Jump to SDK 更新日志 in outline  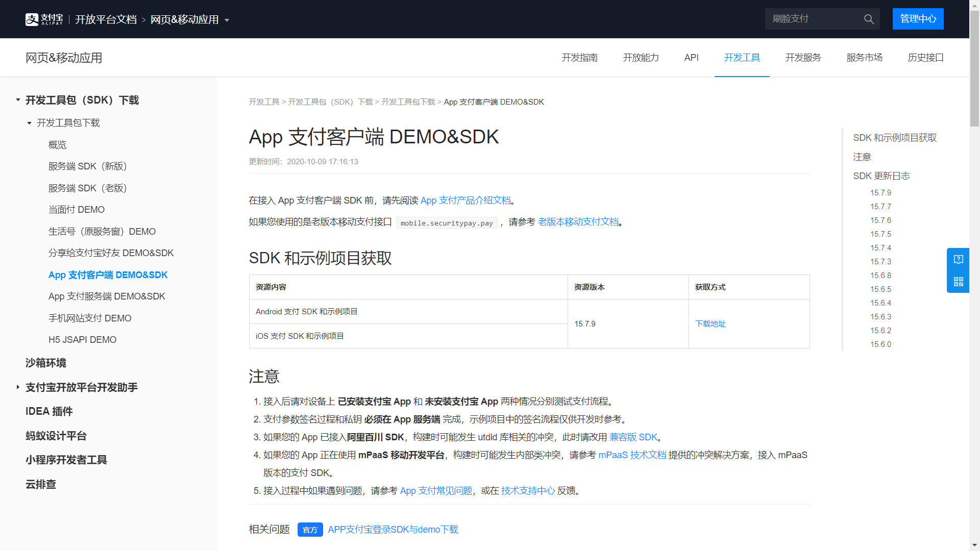(x=881, y=176)
